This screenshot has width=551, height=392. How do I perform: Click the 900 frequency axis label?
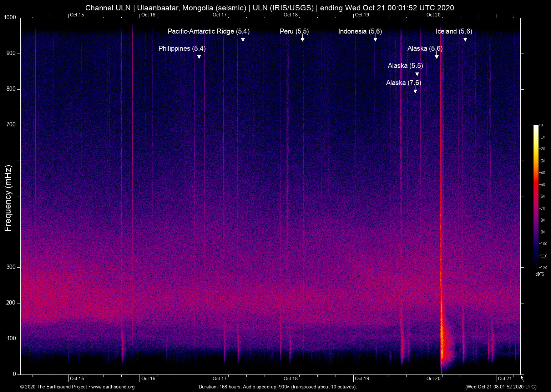pos(11,53)
